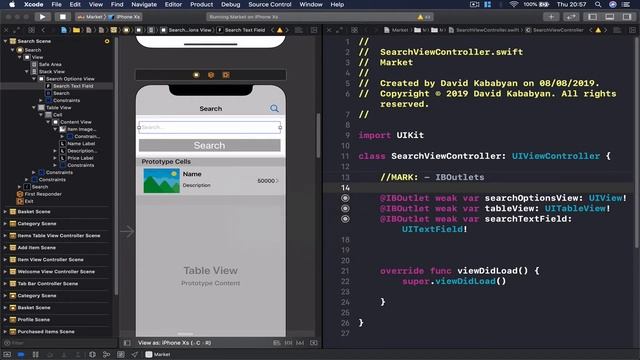The height and width of the screenshot is (360, 640).
Task: Expand the Basket Scene row
Action: 5,212
